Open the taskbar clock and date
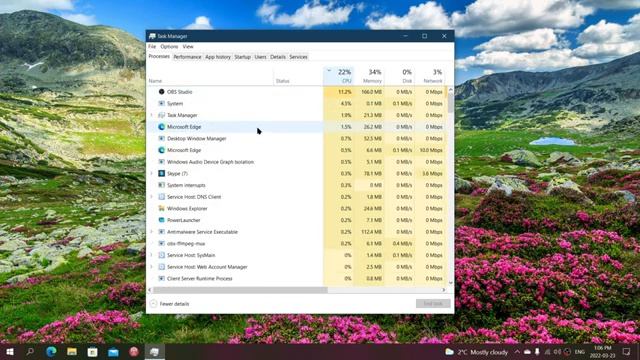640x360 pixels. point(602,351)
